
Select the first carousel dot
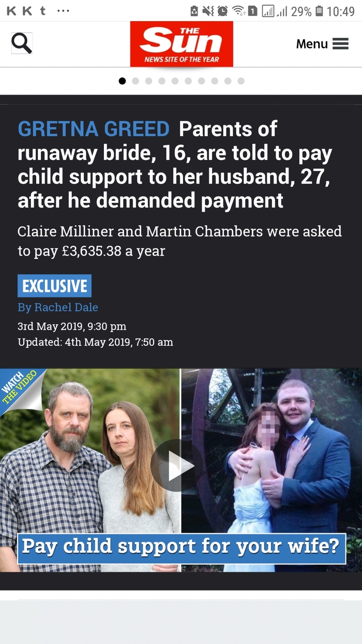[x=122, y=81]
